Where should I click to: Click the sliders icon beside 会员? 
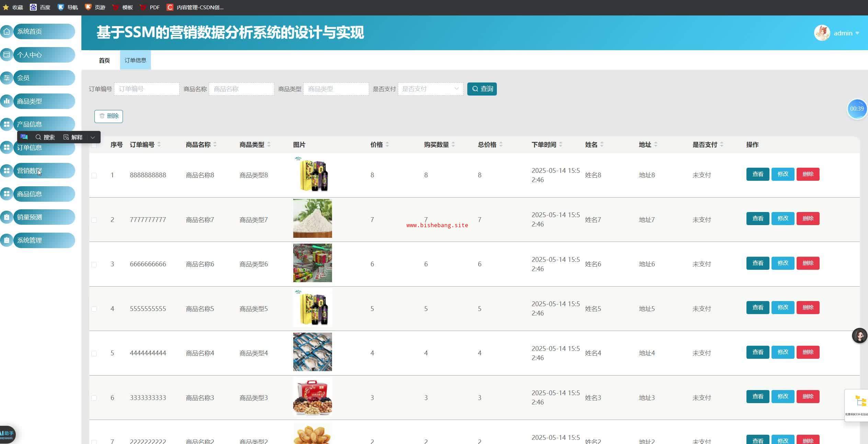point(7,78)
